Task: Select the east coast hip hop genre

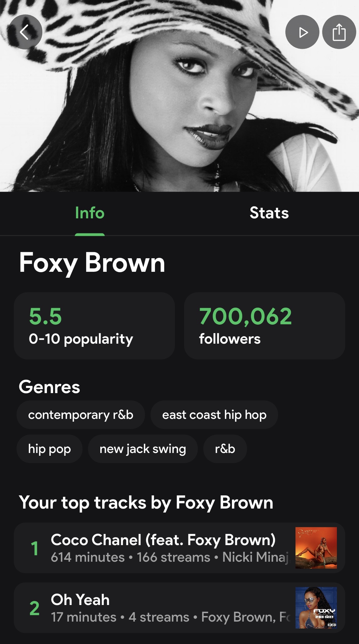Action: tap(214, 415)
